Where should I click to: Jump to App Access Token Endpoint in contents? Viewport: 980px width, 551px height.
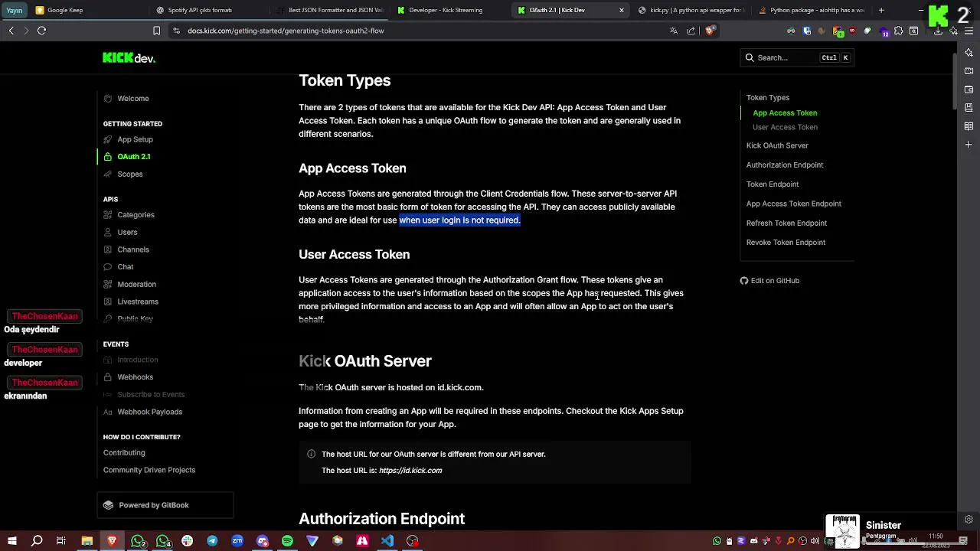(x=794, y=204)
